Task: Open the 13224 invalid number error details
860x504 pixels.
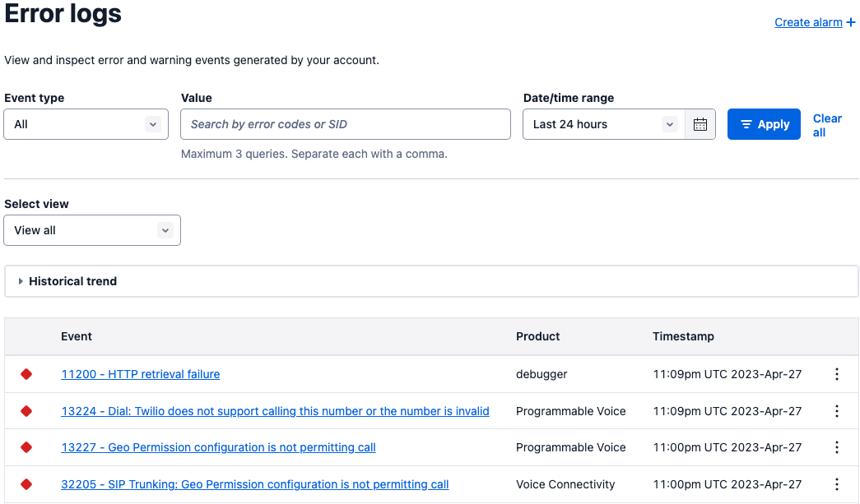Action: [x=275, y=410]
